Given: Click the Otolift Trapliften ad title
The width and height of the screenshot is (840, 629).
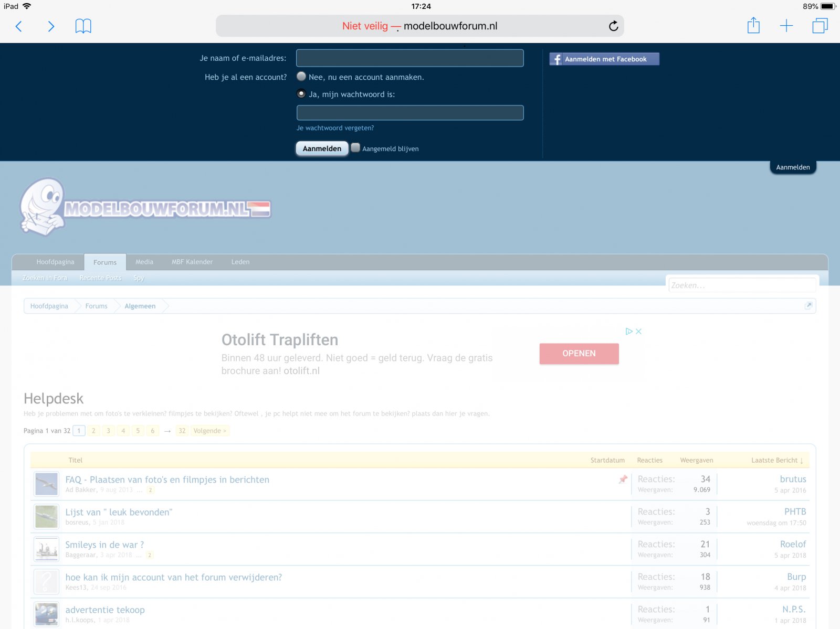Looking at the screenshot, I should point(280,340).
